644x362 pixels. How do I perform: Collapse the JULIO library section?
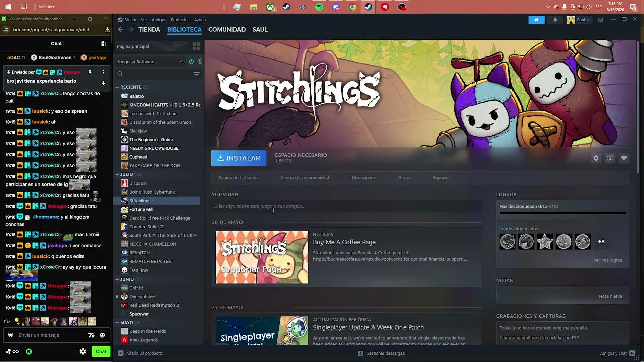[117, 175]
